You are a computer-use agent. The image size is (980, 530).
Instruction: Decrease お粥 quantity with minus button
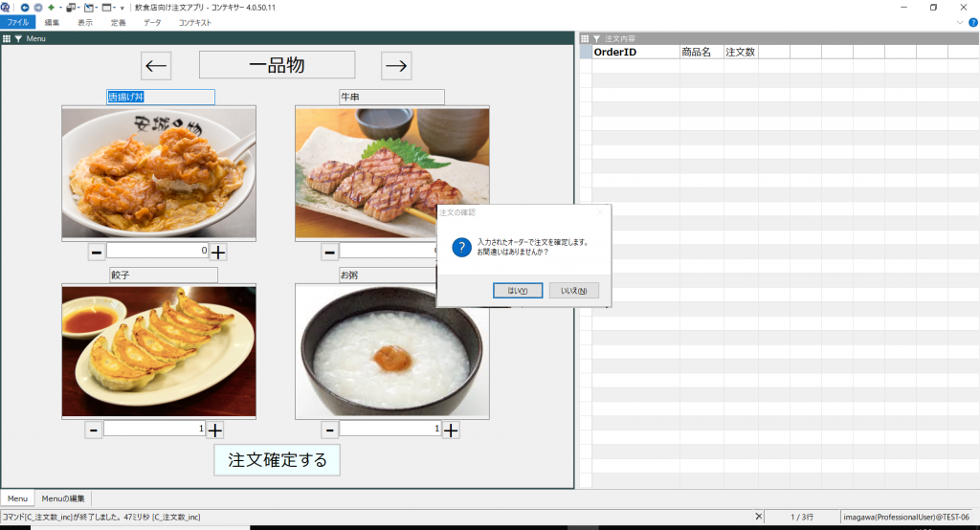coord(329,430)
